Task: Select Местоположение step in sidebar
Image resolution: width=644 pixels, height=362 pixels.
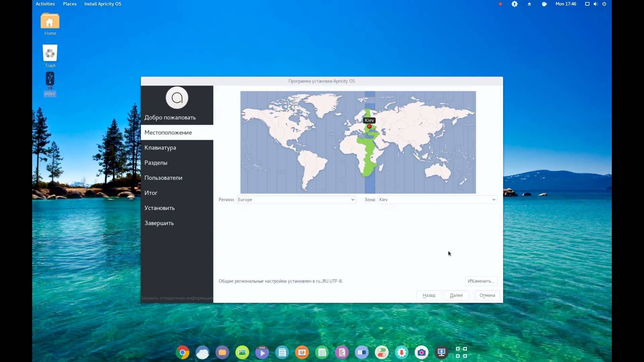Action: 177,133
